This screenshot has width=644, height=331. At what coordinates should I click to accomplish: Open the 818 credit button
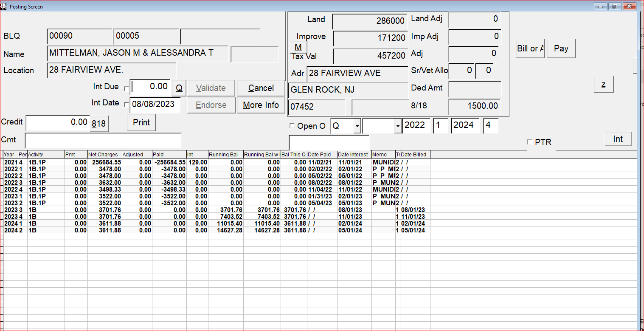99,124
